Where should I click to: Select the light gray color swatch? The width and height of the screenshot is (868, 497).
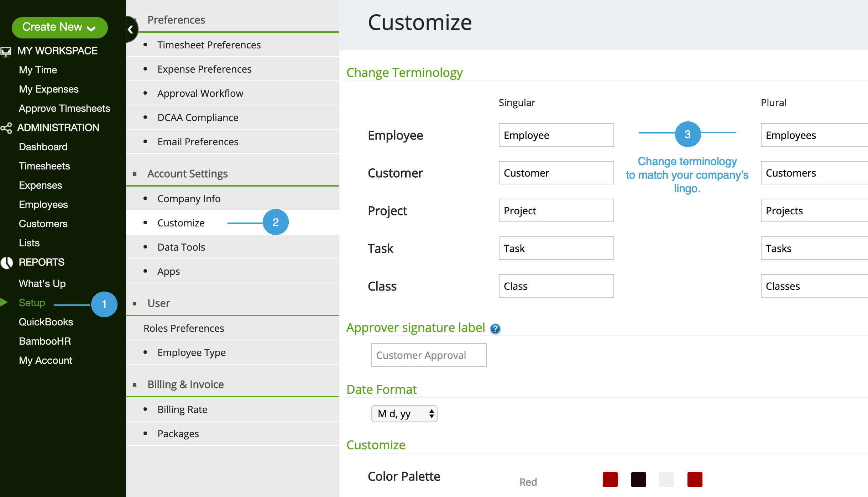click(x=666, y=479)
